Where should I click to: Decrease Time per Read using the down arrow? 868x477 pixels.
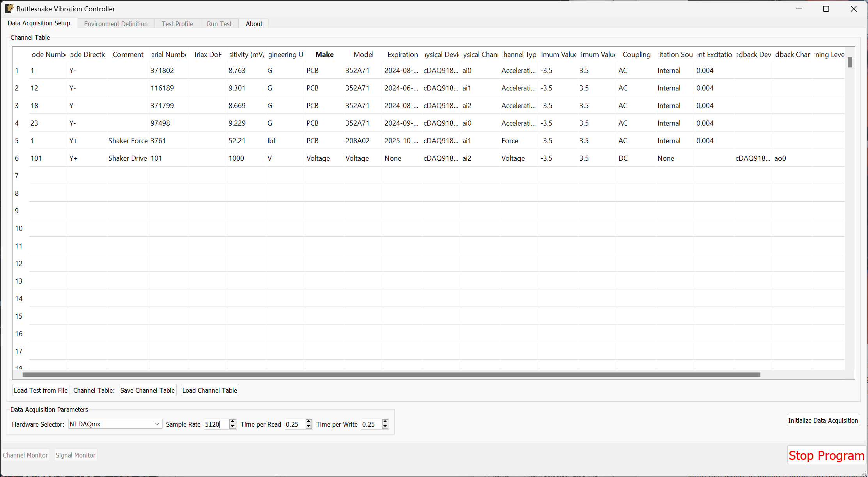pos(308,427)
